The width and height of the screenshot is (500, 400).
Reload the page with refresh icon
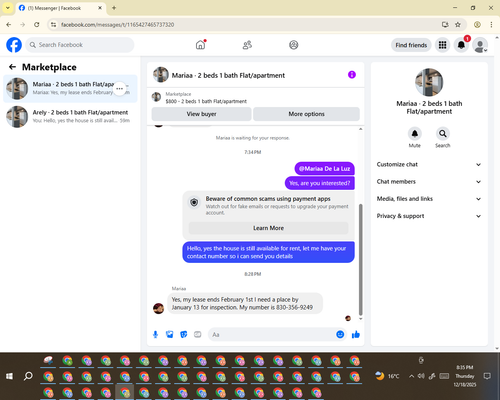pyautogui.click(x=37, y=25)
